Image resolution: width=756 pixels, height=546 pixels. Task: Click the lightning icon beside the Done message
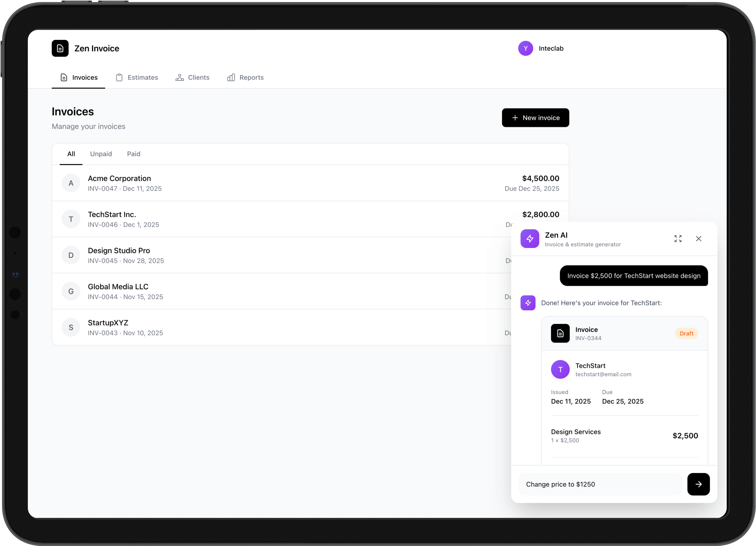pos(528,303)
